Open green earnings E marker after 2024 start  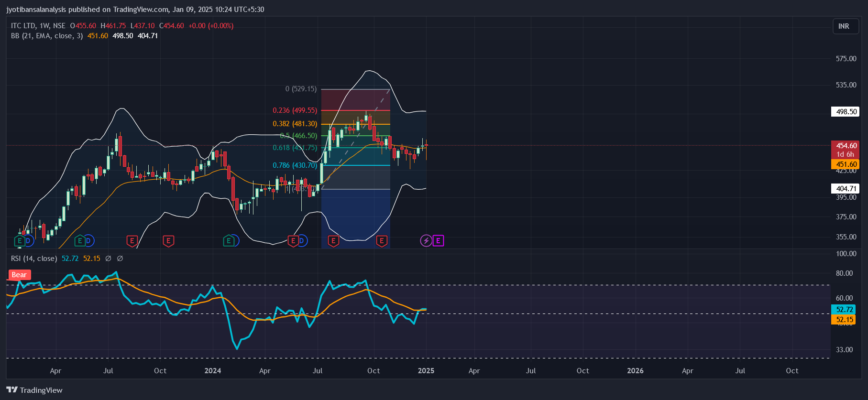pyautogui.click(x=229, y=241)
